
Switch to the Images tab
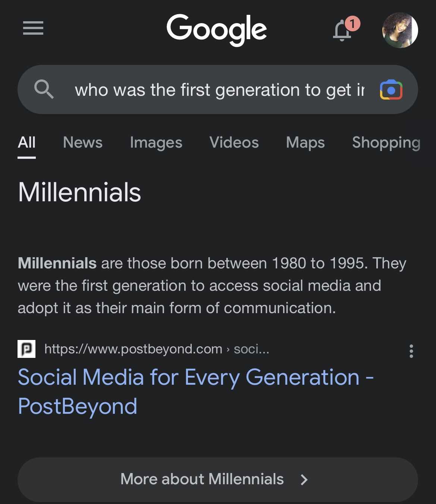tap(156, 143)
